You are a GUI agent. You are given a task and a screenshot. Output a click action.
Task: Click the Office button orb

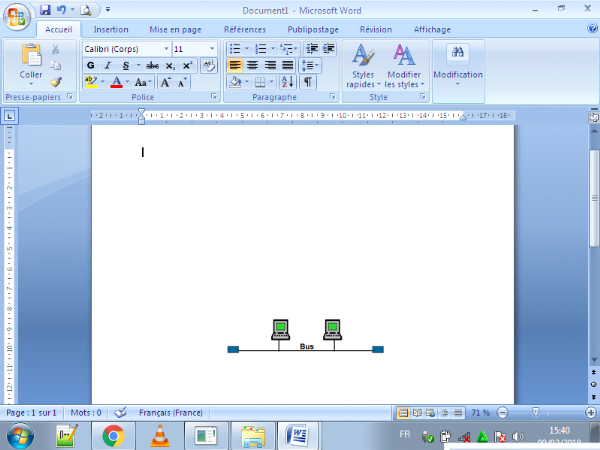[16, 16]
